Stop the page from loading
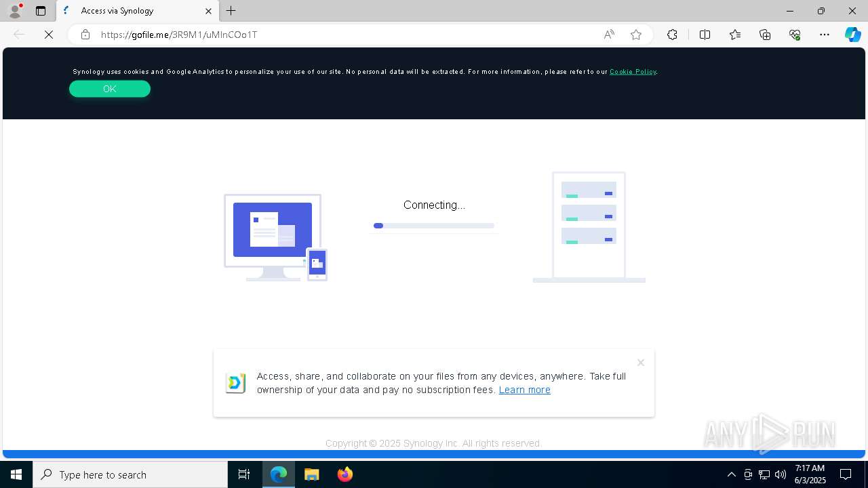The height and width of the screenshot is (488, 868). (x=49, y=35)
